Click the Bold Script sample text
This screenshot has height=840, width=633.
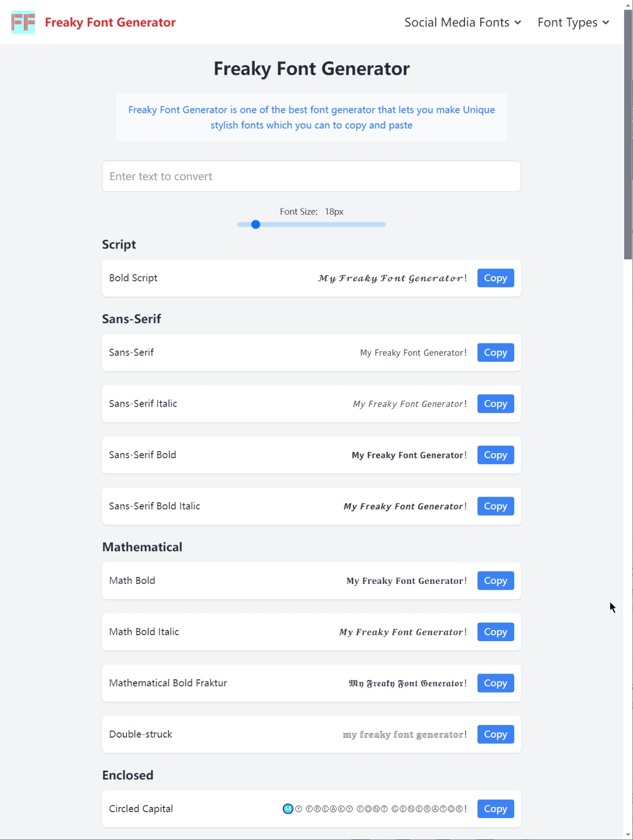pyautogui.click(x=392, y=278)
